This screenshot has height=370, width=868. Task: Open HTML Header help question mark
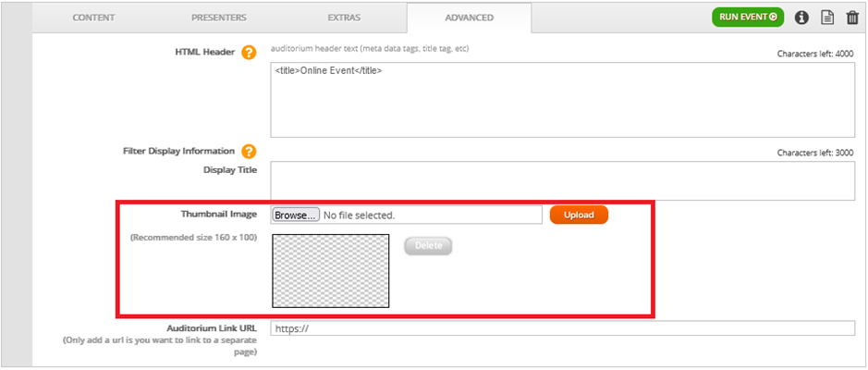point(249,53)
